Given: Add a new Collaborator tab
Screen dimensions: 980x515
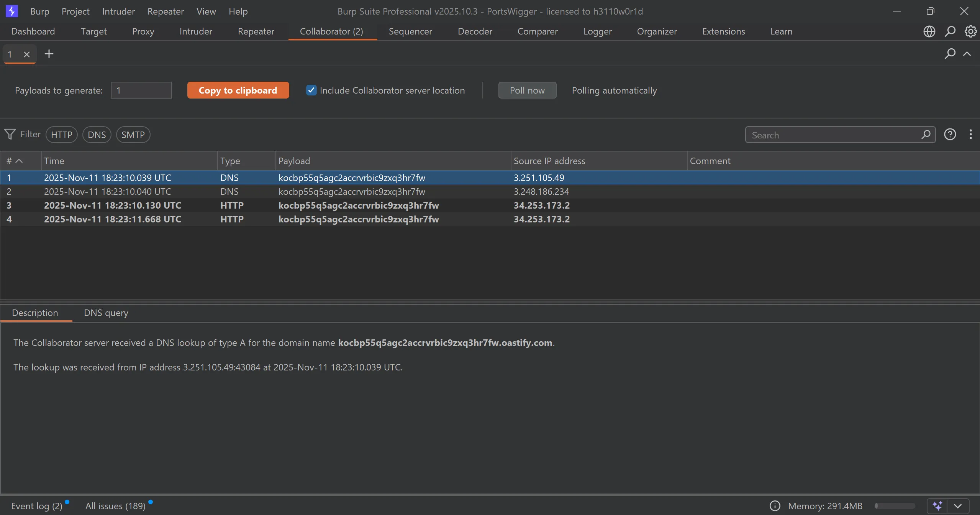Looking at the screenshot, I should pyautogui.click(x=49, y=54).
